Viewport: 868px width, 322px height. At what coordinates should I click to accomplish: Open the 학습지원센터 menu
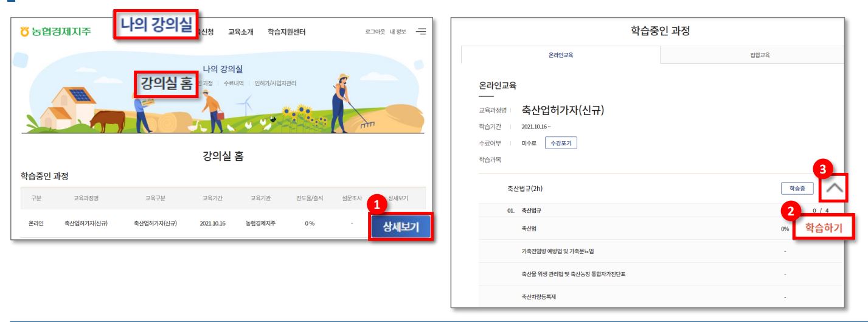[x=286, y=32]
